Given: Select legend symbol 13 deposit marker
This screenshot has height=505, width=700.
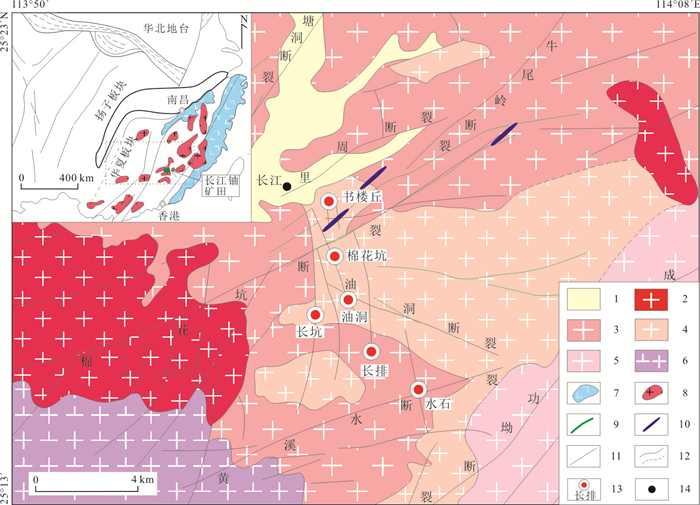Looking at the screenshot, I should point(582,487).
